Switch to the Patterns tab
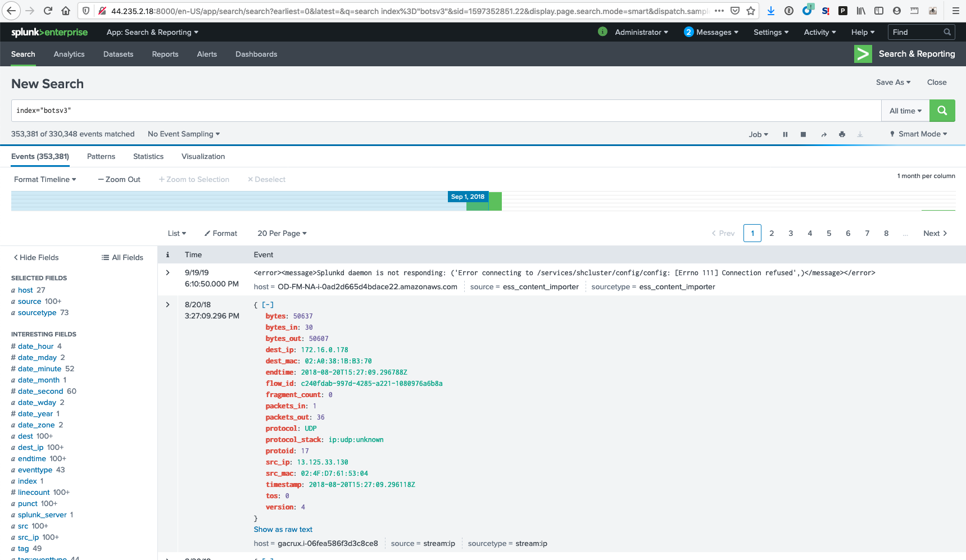Viewport: 966px width, 560px height. [101, 156]
